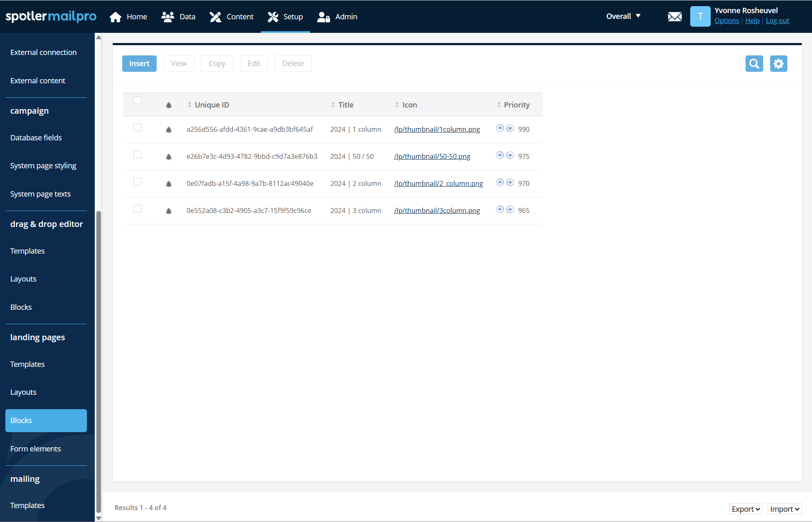Open the Setup menu

pos(285,16)
